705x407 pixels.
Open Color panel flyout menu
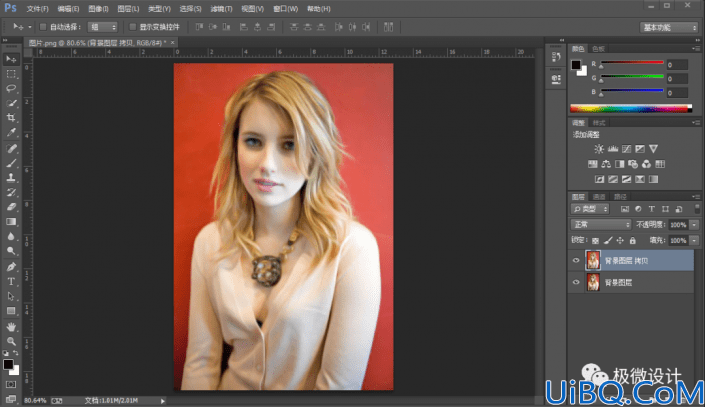pos(696,48)
